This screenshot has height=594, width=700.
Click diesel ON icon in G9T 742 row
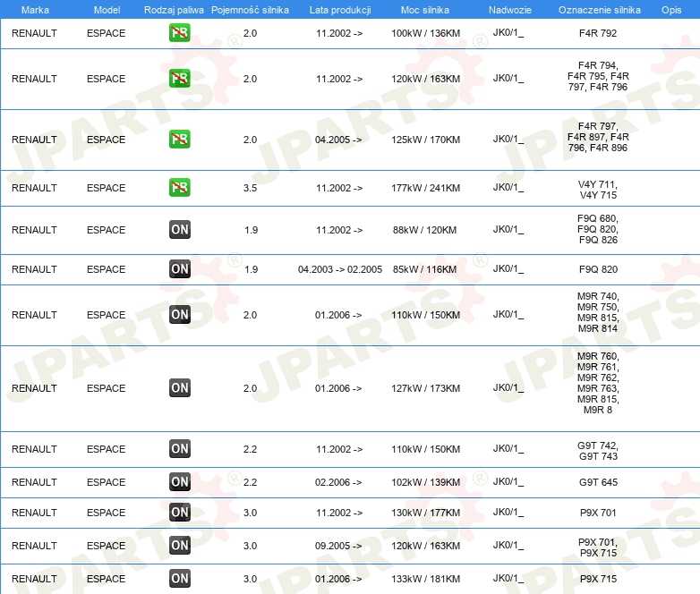[x=179, y=448]
